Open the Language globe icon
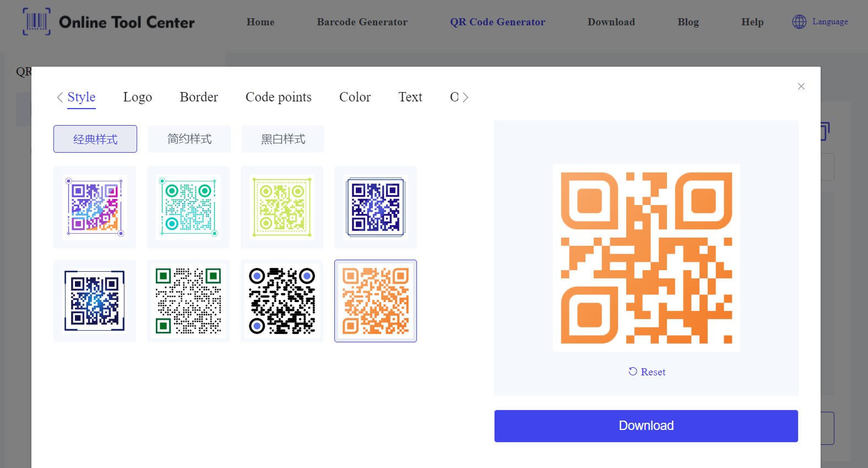Screen dimensions: 868x468 click(x=799, y=22)
